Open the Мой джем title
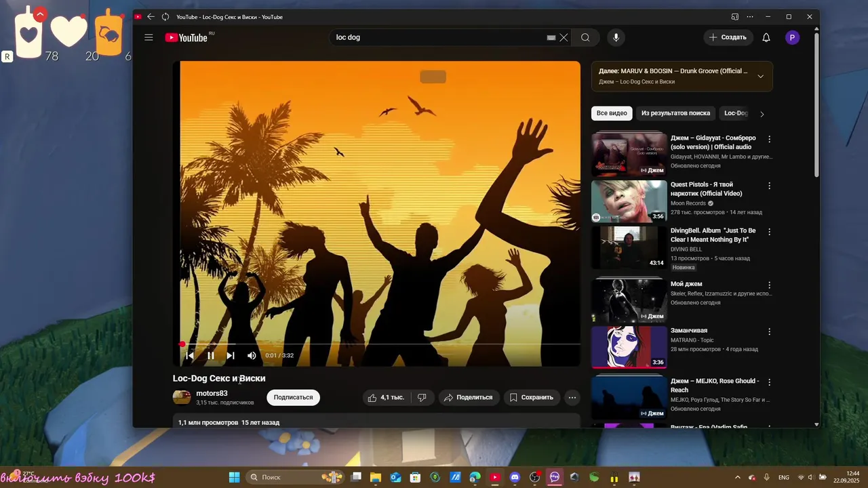 coord(686,284)
